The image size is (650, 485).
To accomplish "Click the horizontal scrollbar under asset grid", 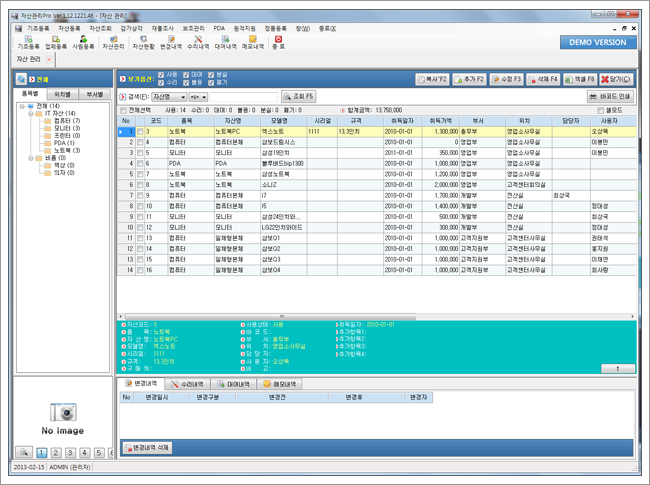I will 270,316.
